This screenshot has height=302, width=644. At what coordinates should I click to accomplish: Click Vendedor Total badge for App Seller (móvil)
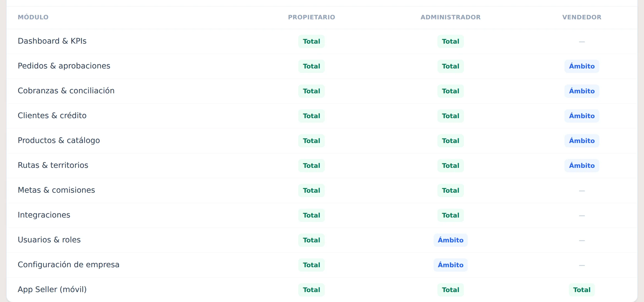click(x=582, y=290)
